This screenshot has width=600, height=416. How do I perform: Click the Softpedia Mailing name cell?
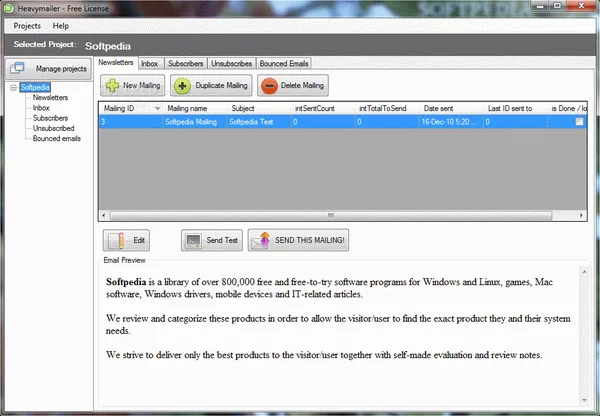(195, 122)
